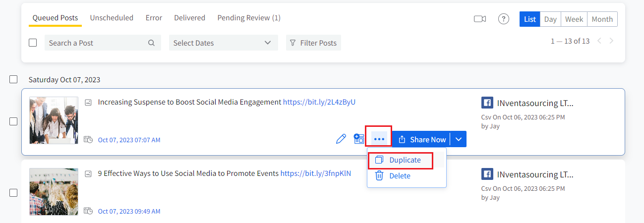Screen dimensions: 644x223
Task: Toggle the select all posts checkbox by search
Action: (x=33, y=43)
